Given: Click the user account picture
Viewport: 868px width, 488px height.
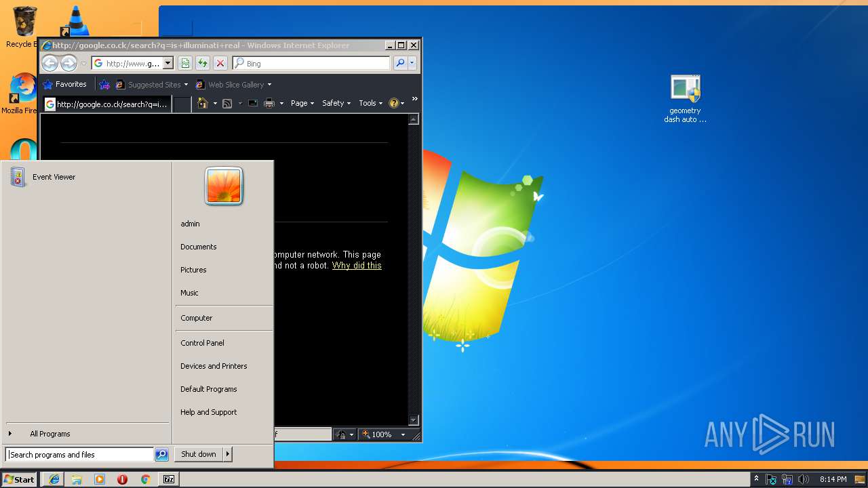Looking at the screenshot, I should pos(224,186).
